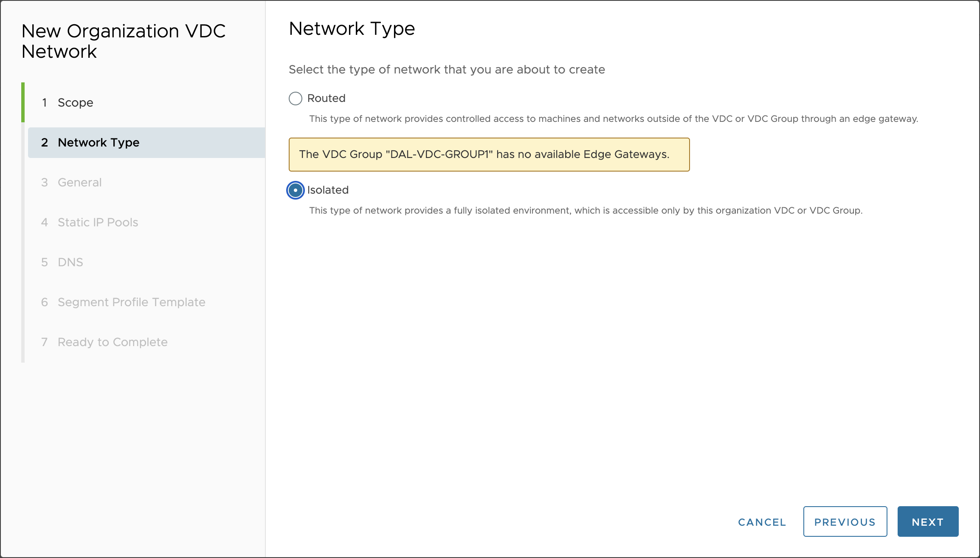Go to step 1 Scope
This screenshot has width=980, height=558.
(x=75, y=103)
